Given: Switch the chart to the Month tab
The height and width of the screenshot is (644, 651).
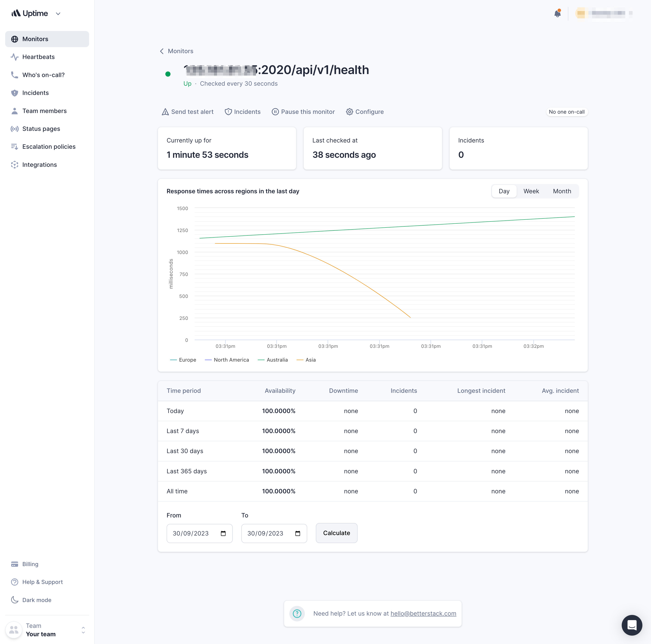Looking at the screenshot, I should [562, 191].
